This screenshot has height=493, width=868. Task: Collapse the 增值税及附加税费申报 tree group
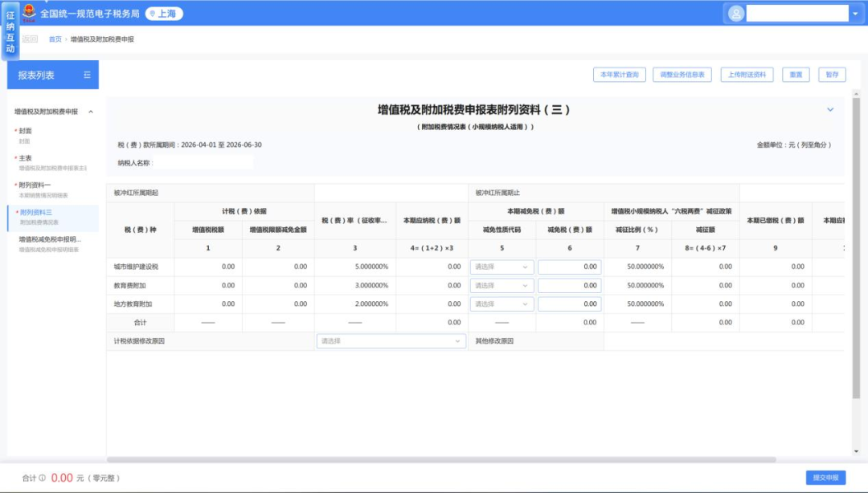coord(91,112)
